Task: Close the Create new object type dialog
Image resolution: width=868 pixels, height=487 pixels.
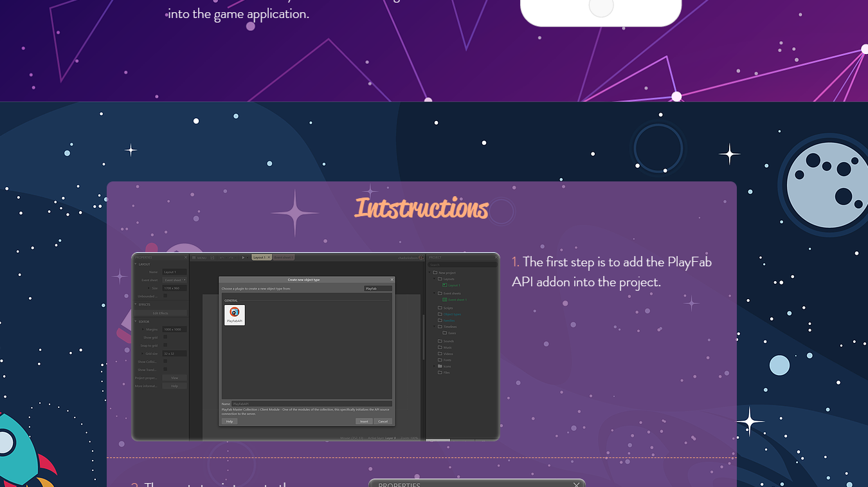Action: [x=392, y=280]
